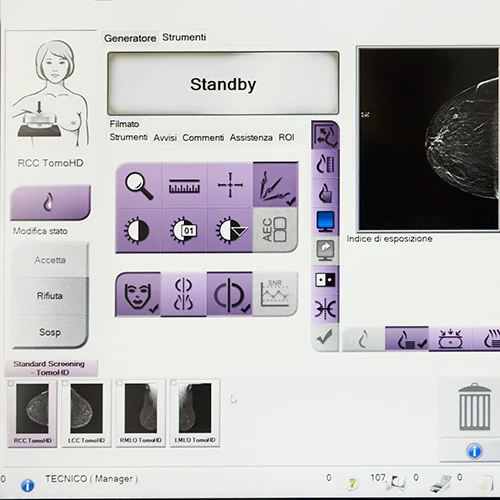Viewport: 500px width, 500px height.
Task: Click the AEC sensor display button
Action: 276,230
